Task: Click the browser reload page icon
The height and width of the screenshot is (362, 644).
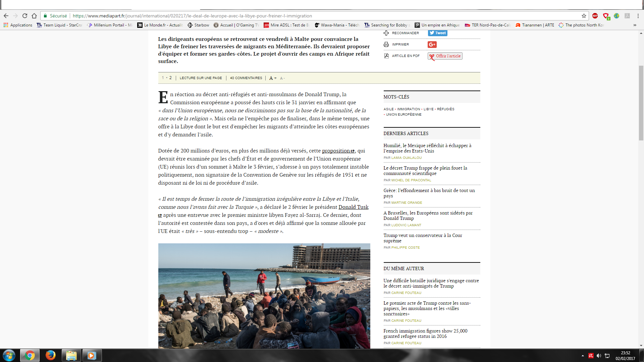Action: [25, 16]
